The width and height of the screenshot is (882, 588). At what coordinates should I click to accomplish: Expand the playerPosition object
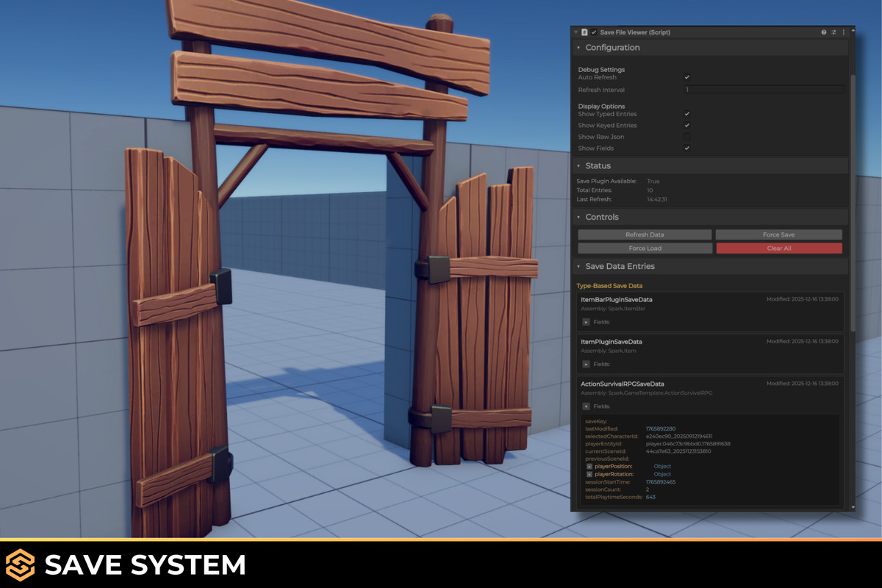click(x=589, y=465)
